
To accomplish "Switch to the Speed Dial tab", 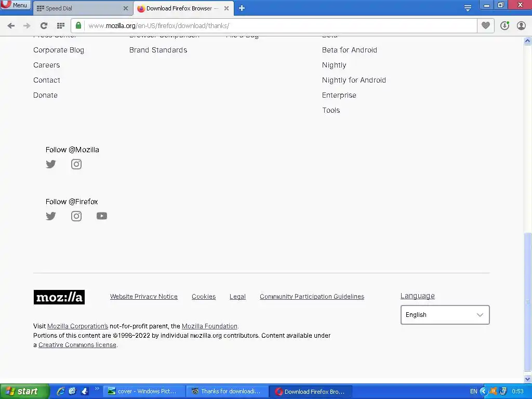I will coord(83,8).
